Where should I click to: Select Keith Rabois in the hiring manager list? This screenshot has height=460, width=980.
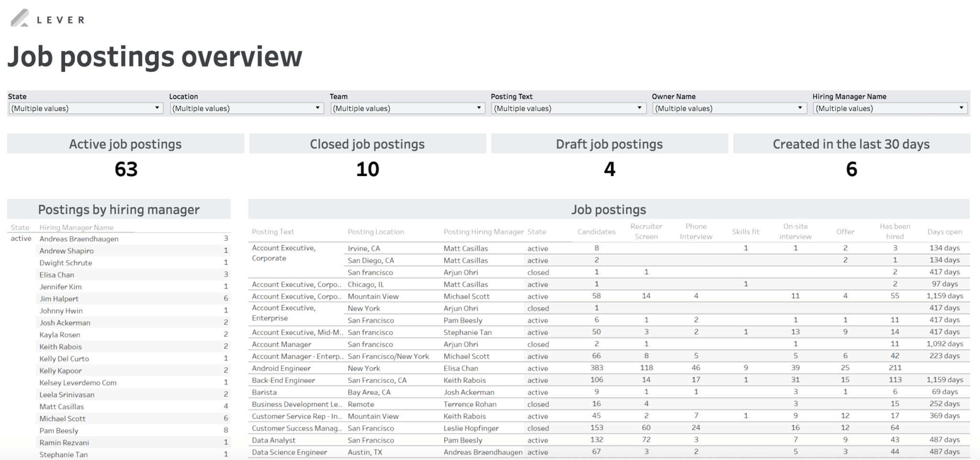click(x=60, y=346)
